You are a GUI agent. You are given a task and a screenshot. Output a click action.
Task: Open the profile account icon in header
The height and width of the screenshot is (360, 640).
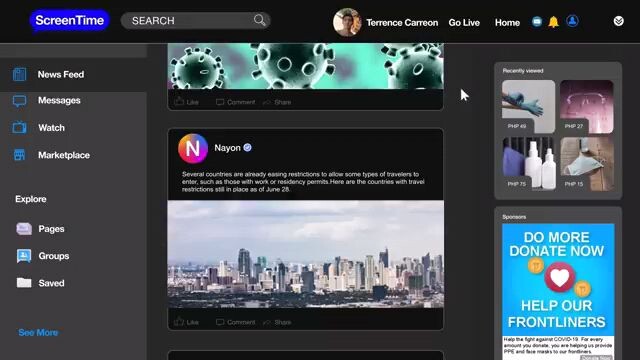(x=572, y=21)
